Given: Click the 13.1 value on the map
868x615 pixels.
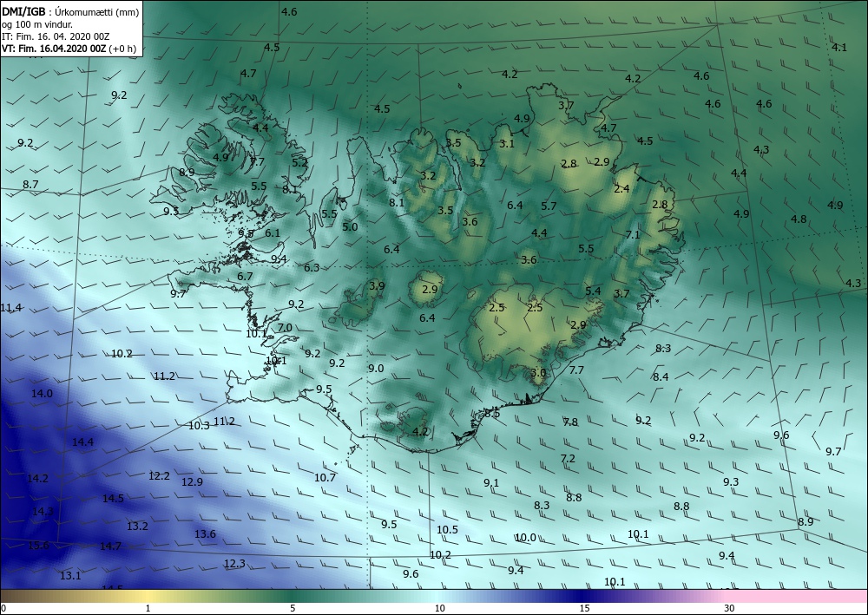Looking at the screenshot, I should pyautogui.click(x=70, y=576).
